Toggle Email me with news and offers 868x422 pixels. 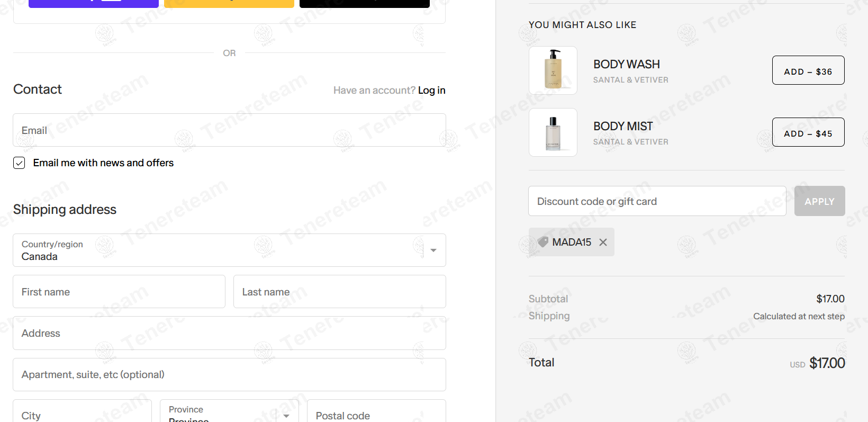[19, 163]
